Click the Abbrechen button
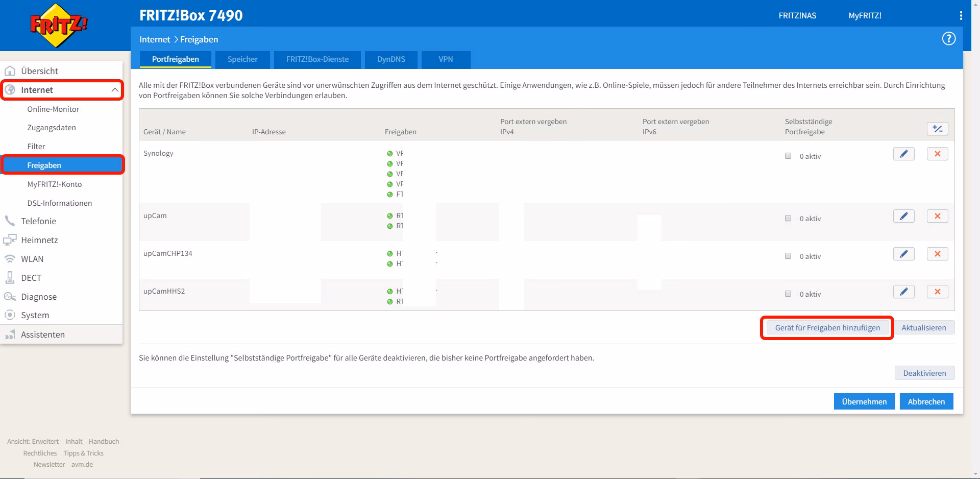 click(926, 402)
